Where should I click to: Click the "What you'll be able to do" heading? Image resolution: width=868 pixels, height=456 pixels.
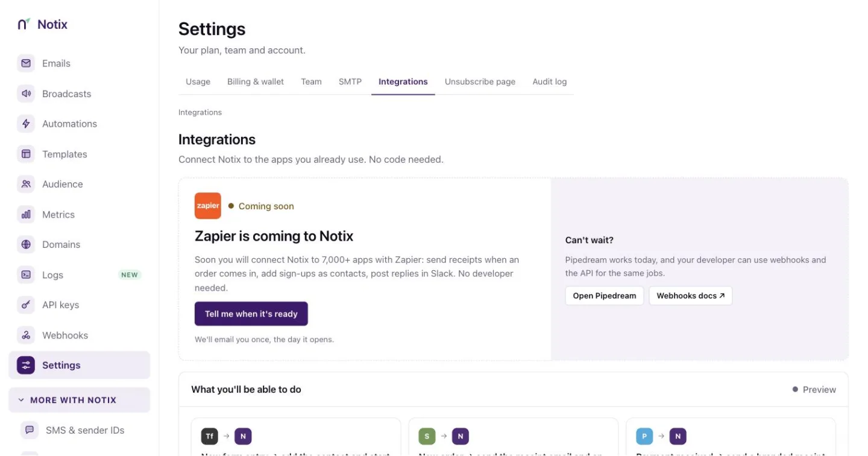click(246, 390)
